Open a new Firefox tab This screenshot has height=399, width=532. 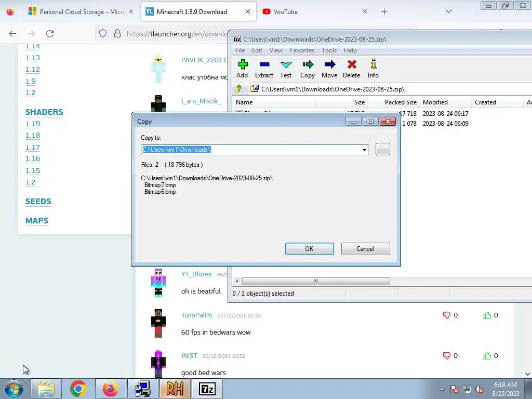pos(384,12)
